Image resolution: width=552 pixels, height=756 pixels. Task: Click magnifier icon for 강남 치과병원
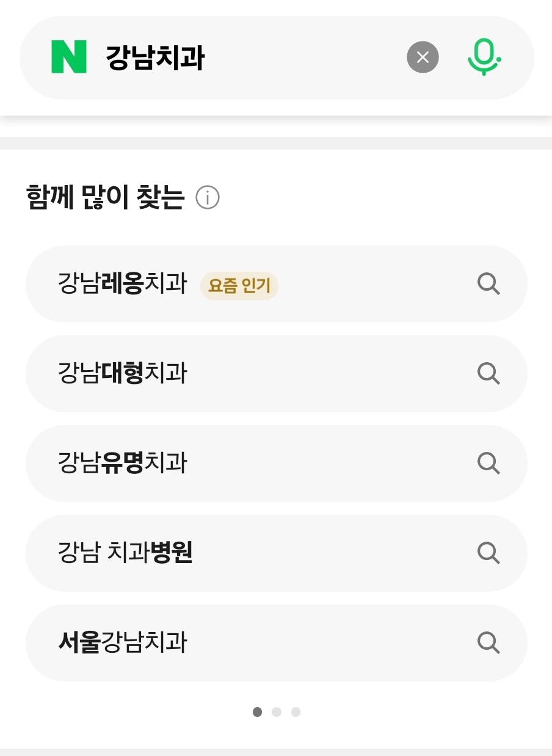coord(488,553)
